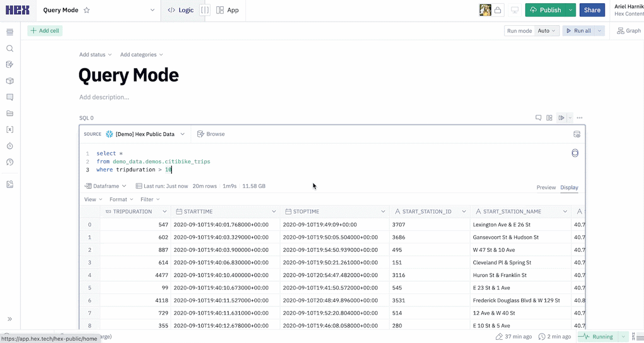Viewport: 644px width, 343px height.
Task: Click the Snowflake data source icon
Action: (109, 134)
